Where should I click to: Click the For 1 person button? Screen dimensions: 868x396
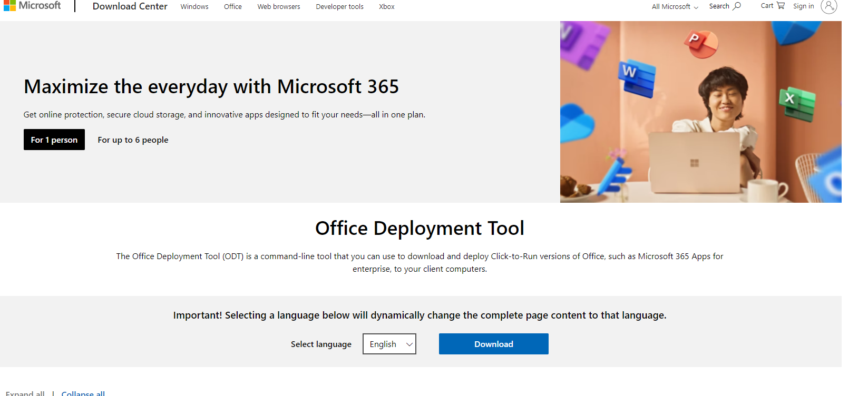coord(54,140)
